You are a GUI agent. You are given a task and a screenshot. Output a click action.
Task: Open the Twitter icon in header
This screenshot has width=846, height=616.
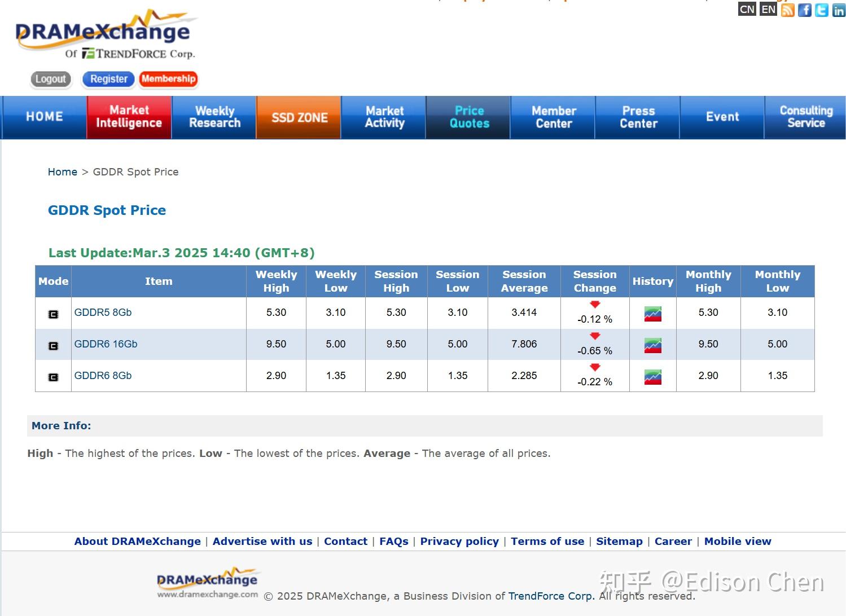(x=822, y=10)
